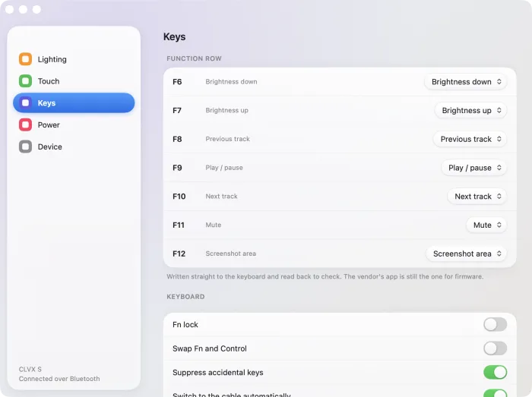The height and width of the screenshot is (397, 532).
Task: Click the 'Written straight to the keyboard' note
Action: [325, 276]
